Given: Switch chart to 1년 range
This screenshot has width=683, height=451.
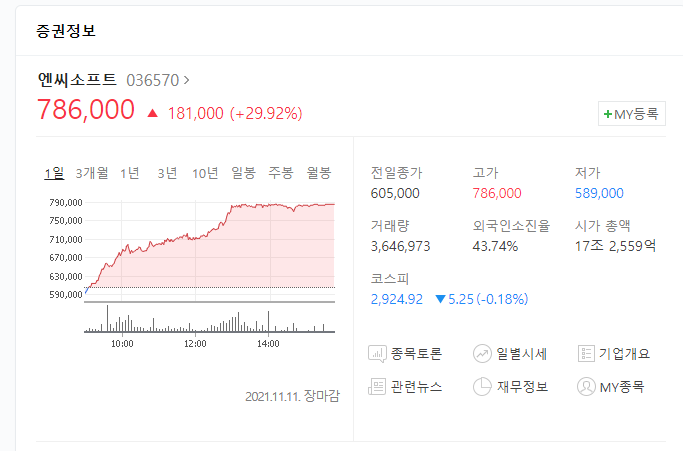Looking at the screenshot, I should (129, 173).
